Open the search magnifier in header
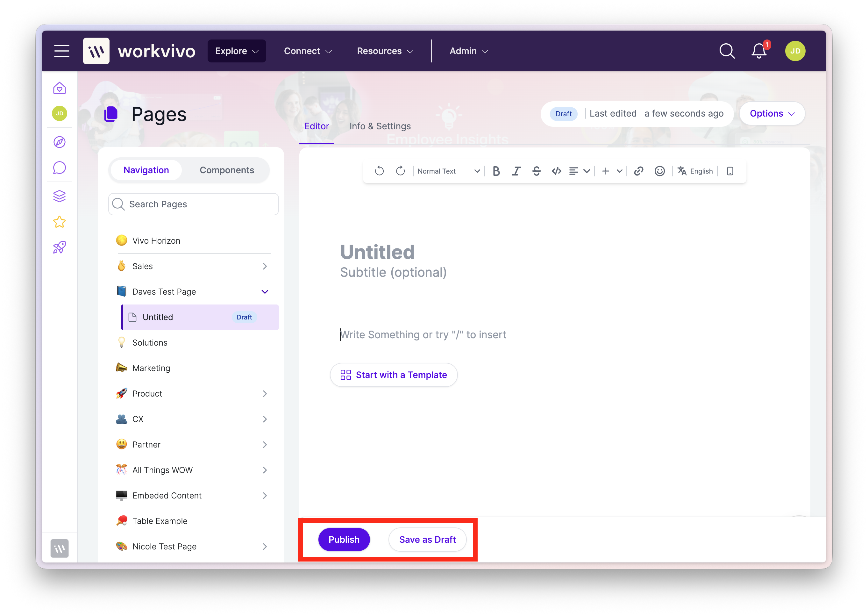The height and width of the screenshot is (616, 868). tap(727, 51)
